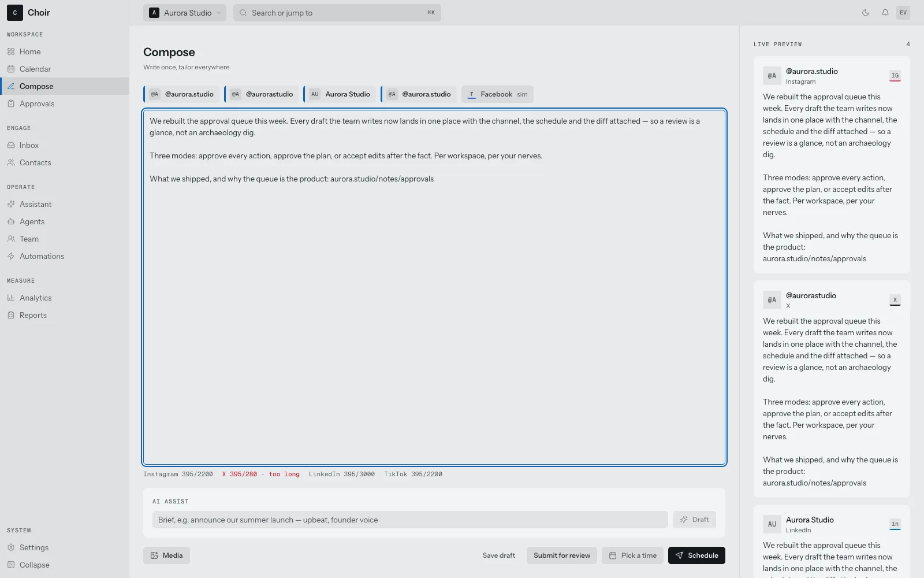Collapse the sidebar

[64, 565]
